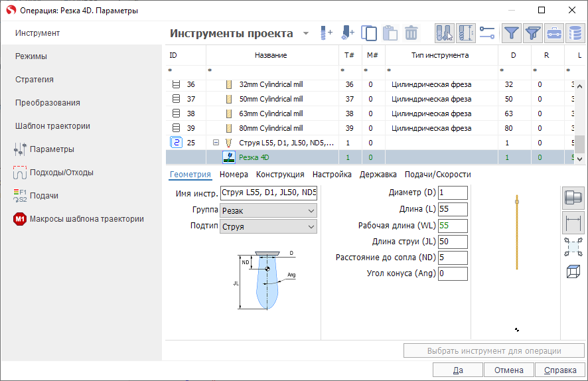Toggle the toolbox icon

(554, 33)
